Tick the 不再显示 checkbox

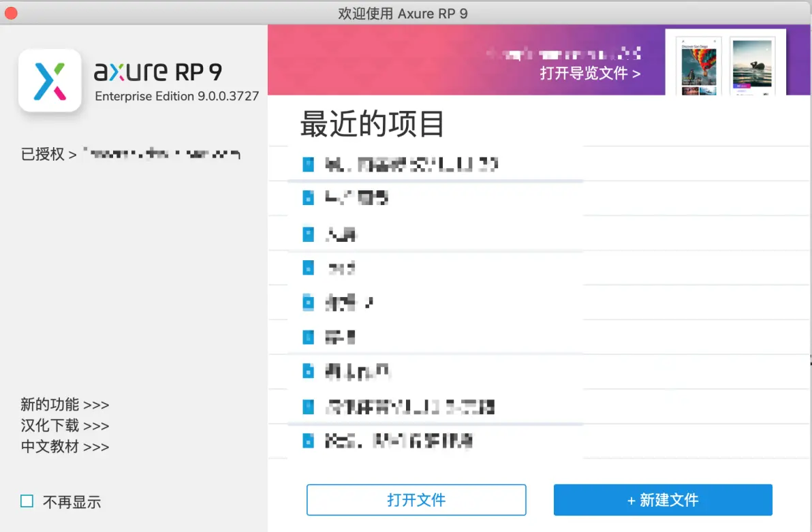[27, 501]
